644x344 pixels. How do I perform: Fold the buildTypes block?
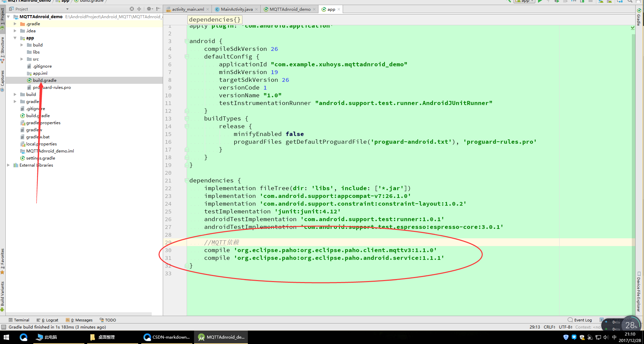coord(187,118)
